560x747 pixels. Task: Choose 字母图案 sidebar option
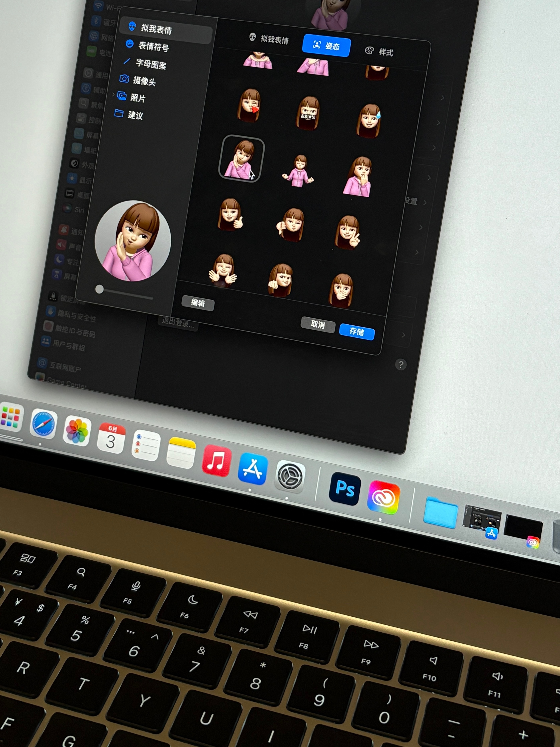point(145,63)
